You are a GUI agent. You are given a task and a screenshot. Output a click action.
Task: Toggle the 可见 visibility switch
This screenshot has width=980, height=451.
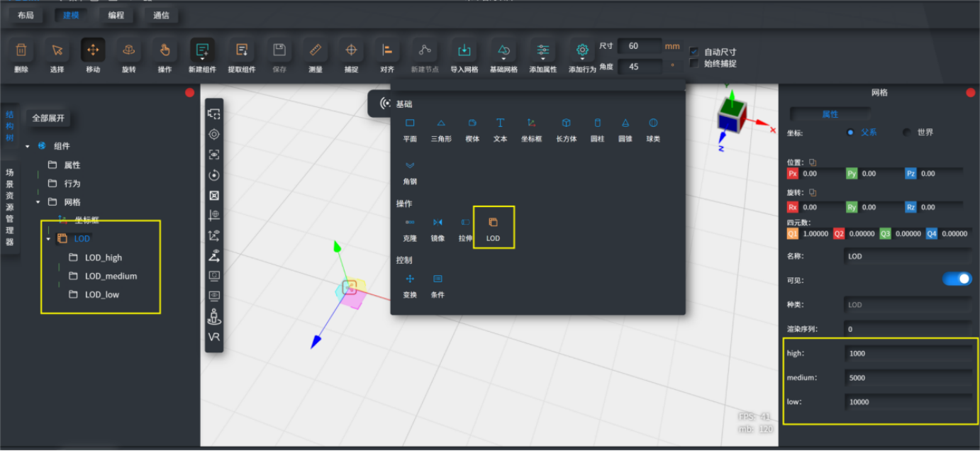[x=957, y=279]
